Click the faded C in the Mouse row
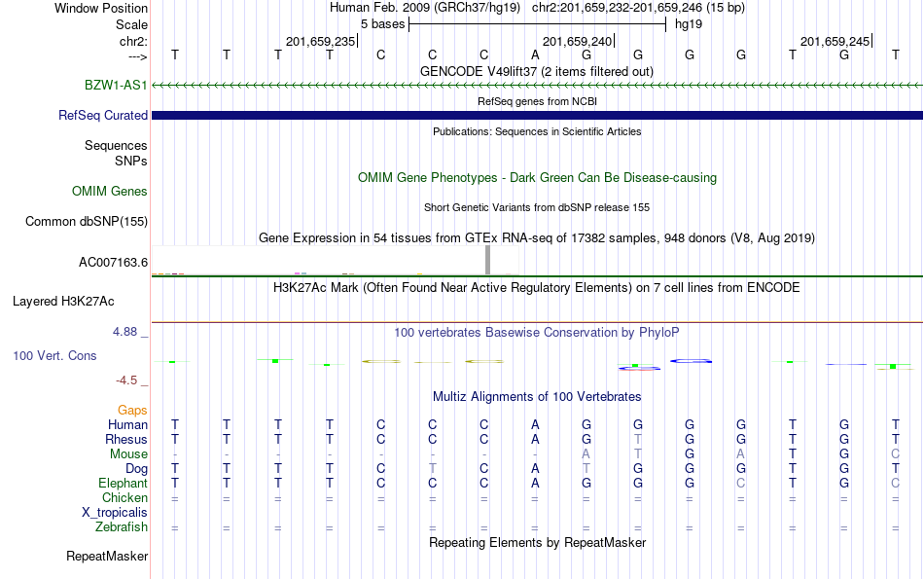The image size is (924, 579). click(895, 454)
